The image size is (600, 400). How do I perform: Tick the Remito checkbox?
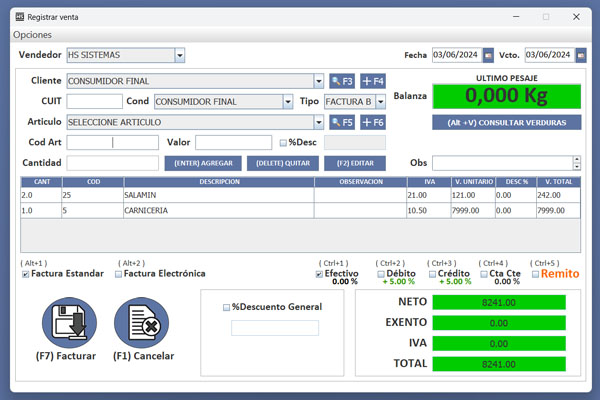point(536,274)
